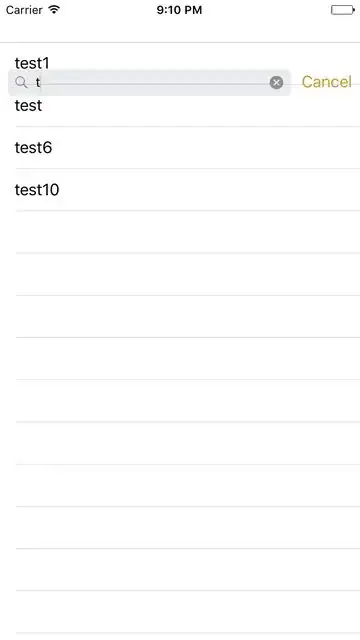Screen dimensions: 360x640
Task: Tap the bottom-most empty list row
Action: [x=180, y=612]
